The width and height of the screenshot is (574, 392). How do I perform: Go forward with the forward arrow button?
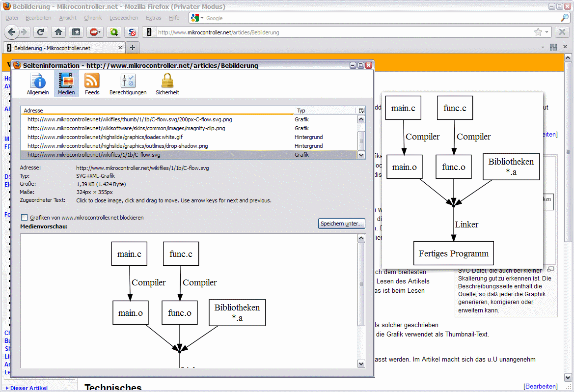(x=25, y=32)
